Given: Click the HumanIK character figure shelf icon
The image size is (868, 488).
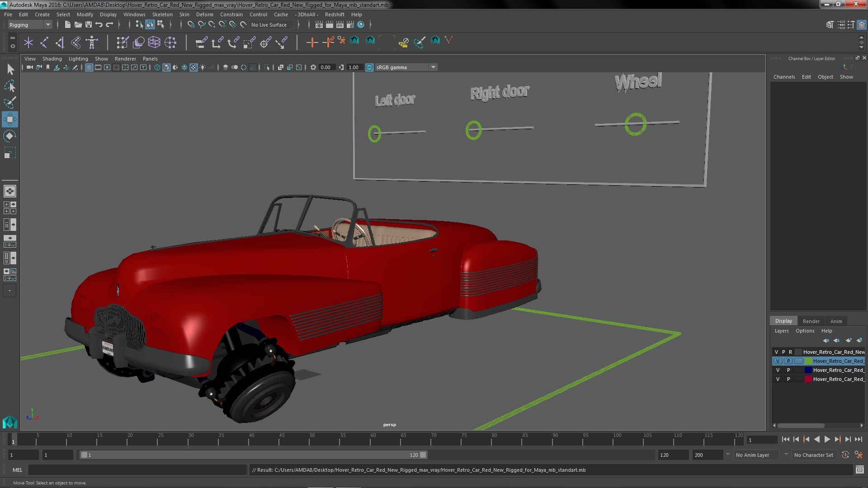Looking at the screenshot, I should tap(92, 42).
